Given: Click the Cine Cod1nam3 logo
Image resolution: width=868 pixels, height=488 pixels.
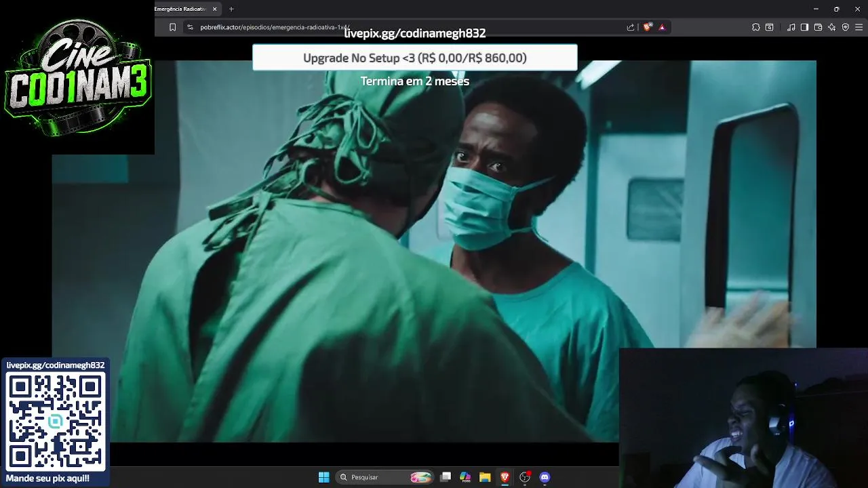Looking at the screenshot, I should 77,77.
